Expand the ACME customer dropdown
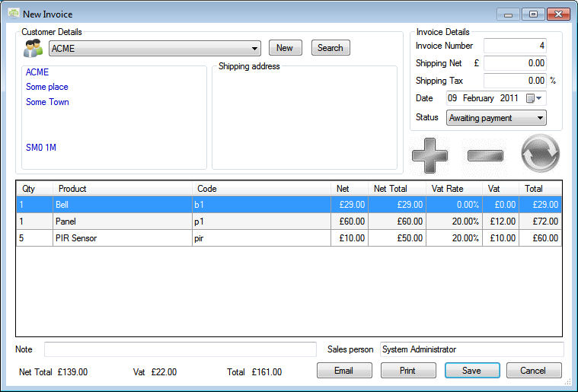 pos(254,49)
